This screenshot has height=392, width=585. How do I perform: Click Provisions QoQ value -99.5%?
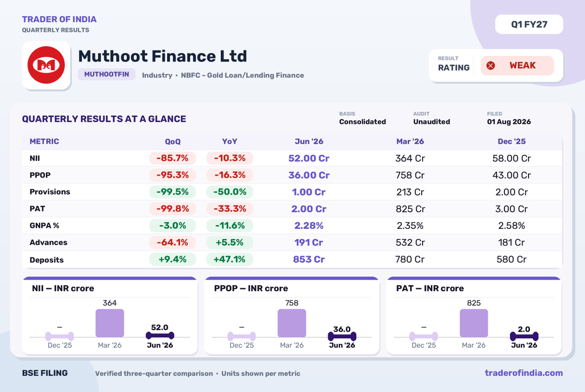(x=173, y=192)
